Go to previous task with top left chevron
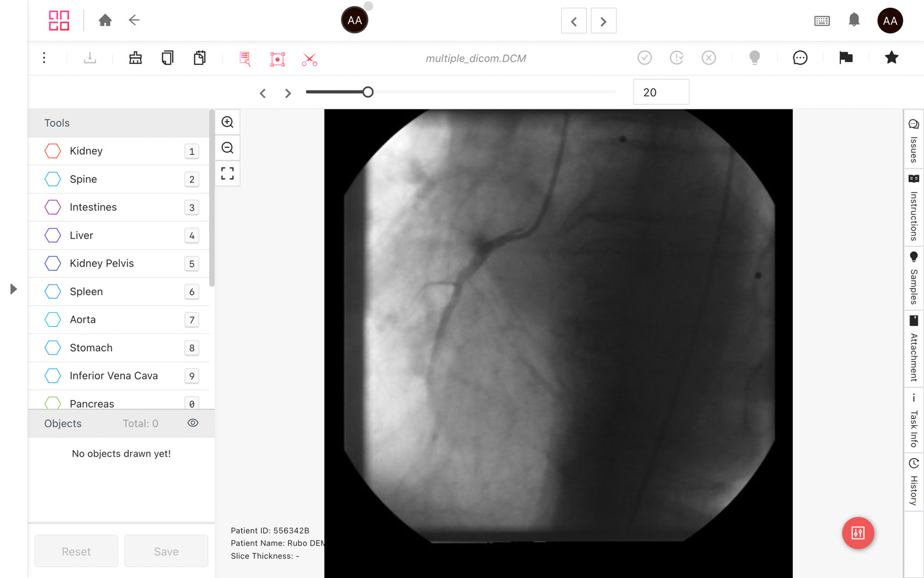This screenshot has width=924, height=578. point(574,21)
